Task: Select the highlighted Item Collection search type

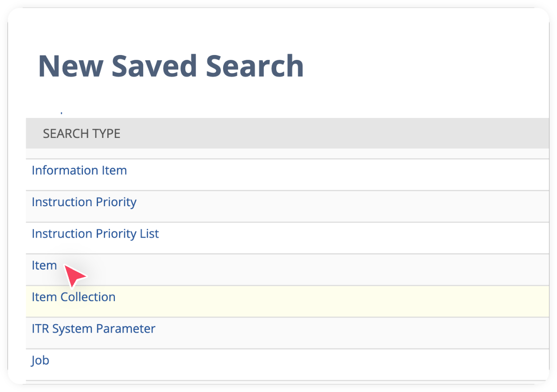Action: click(x=73, y=297)
